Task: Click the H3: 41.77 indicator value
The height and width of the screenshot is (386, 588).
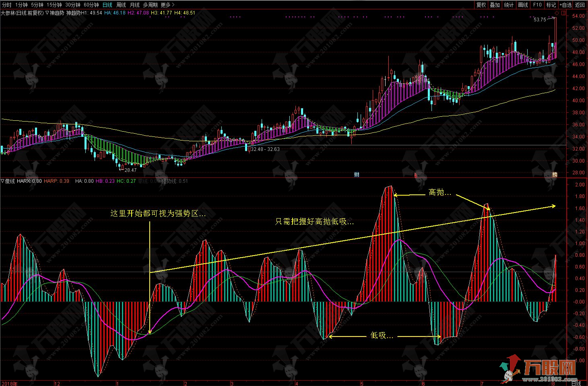Action: pos(161,13)
